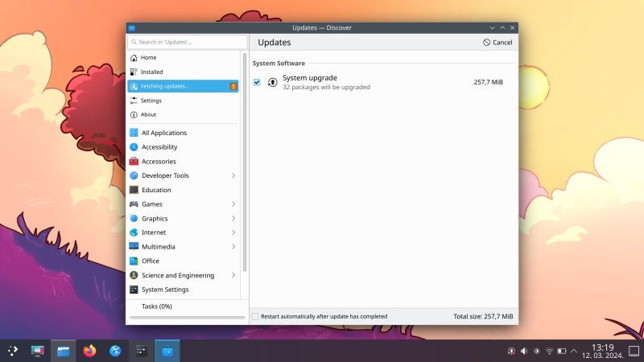
Task: Click the show desktop icon in taskbar
Action: tap(634, 351)
